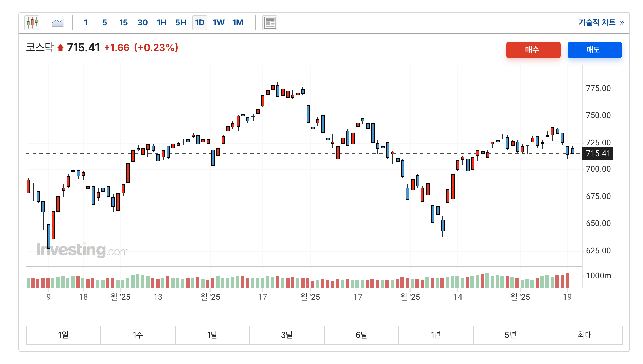
Task: Switch the interval to 5H
Action: [180, 23]
